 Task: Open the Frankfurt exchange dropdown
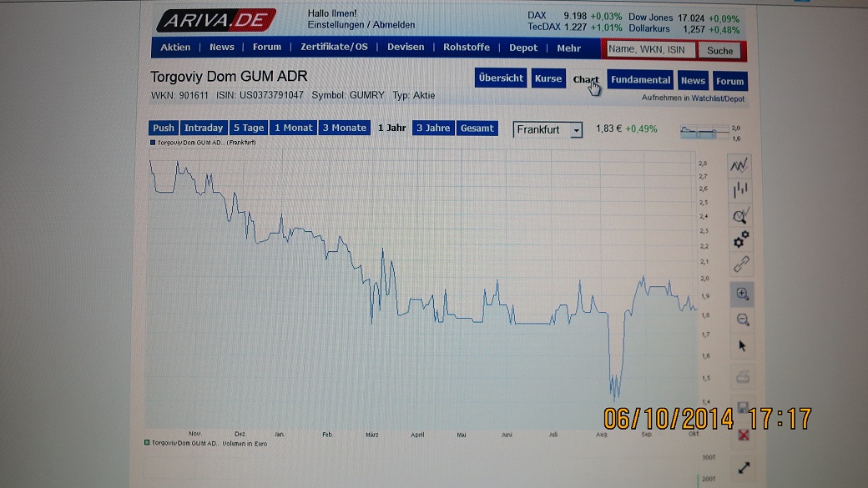click(x=548, y=129)
